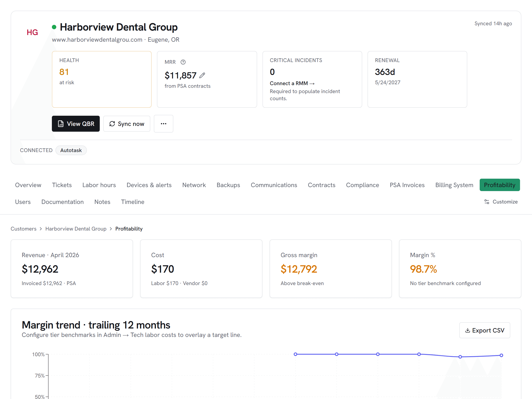Switch to Backups tab
The width and height of the screenshot is (532, 399).
pos(228,185)
